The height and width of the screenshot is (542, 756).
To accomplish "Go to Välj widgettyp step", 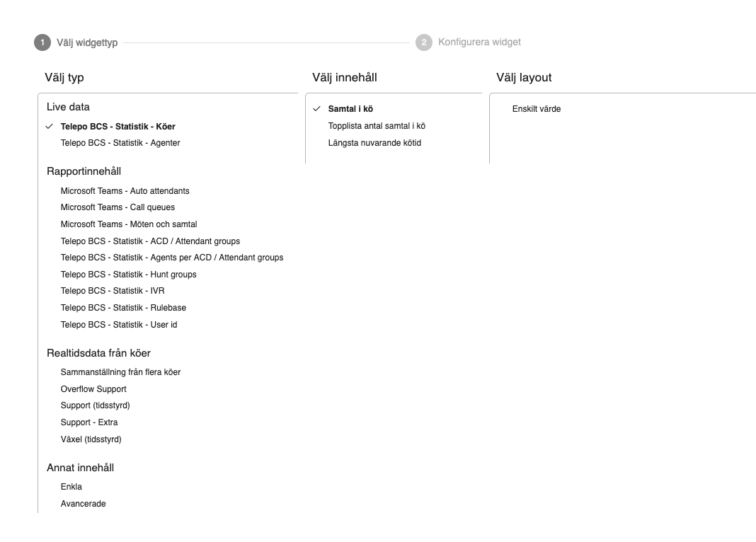I will point(87,42).
